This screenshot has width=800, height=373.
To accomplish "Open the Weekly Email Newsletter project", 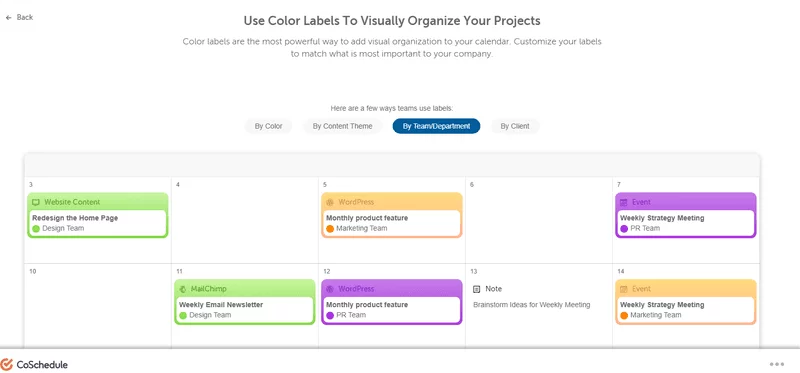I will pos(221,305).
